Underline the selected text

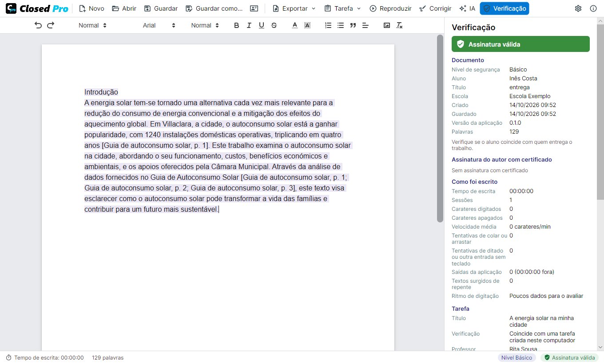point(261,25)
